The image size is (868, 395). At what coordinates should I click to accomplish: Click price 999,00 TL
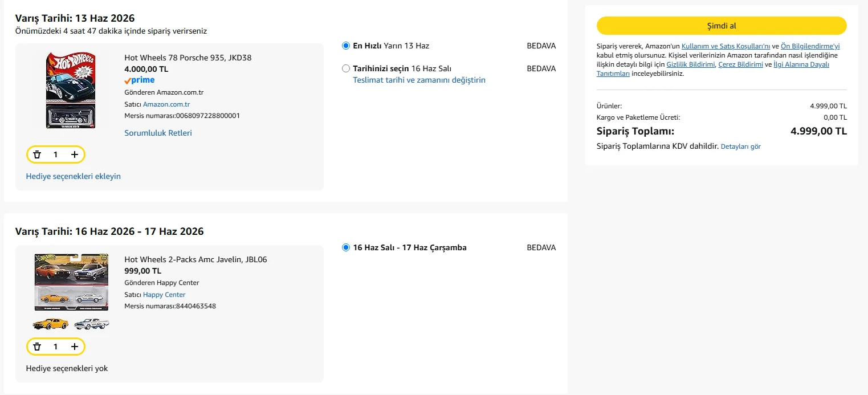coord(142,271)
